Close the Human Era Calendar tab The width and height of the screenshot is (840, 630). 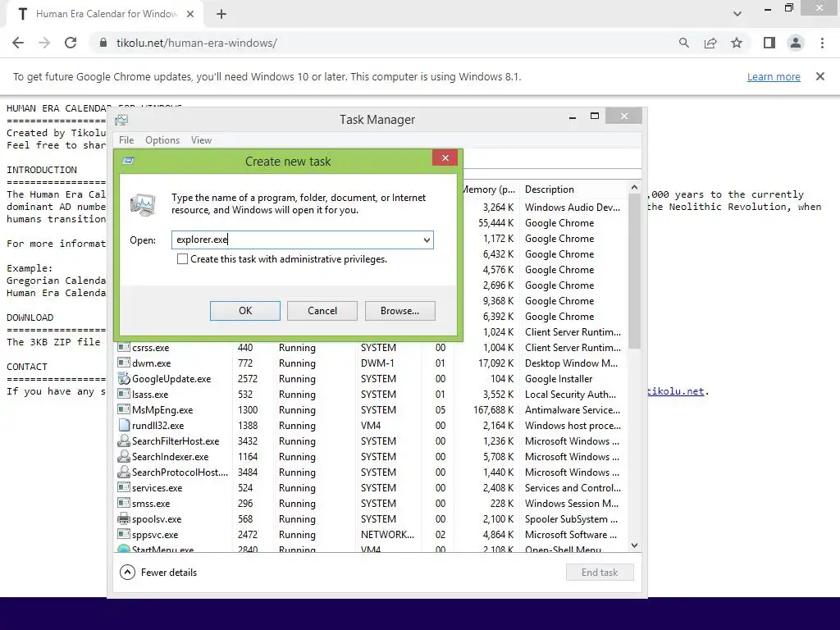pos(190,15)
